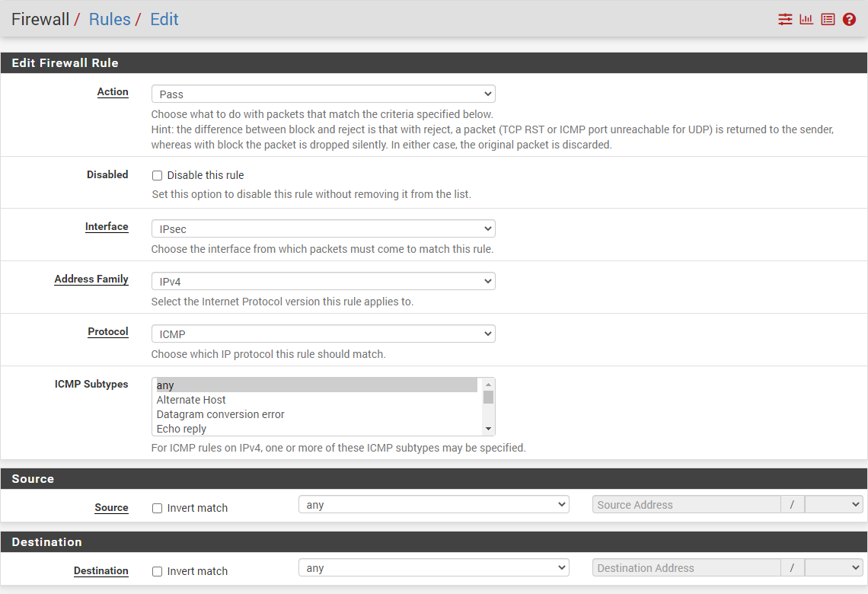Click the Edit breadcrumb link

pos(164,20)
